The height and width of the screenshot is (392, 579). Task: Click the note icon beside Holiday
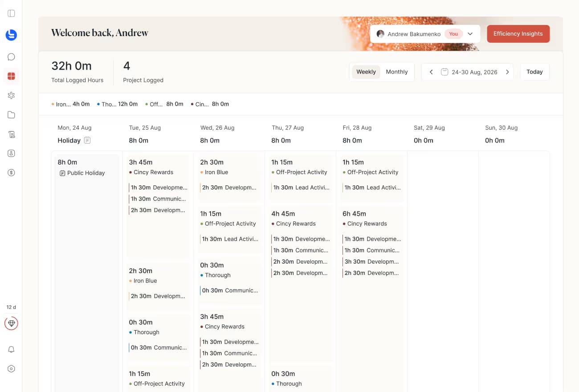coord(87,140)
